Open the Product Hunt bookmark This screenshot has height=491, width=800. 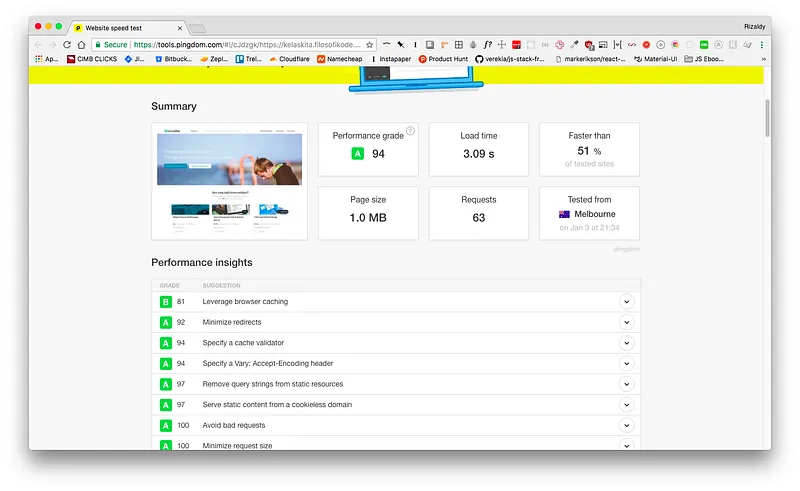[443, 59]
